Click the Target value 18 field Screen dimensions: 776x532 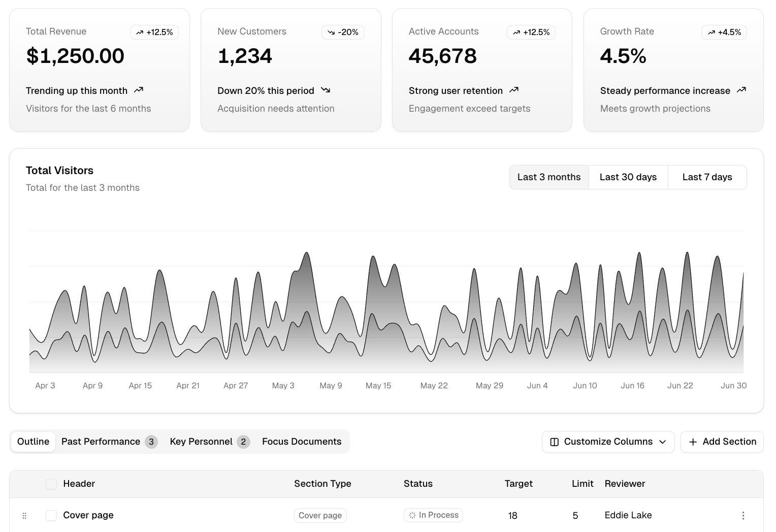click(x=512, y=515)
